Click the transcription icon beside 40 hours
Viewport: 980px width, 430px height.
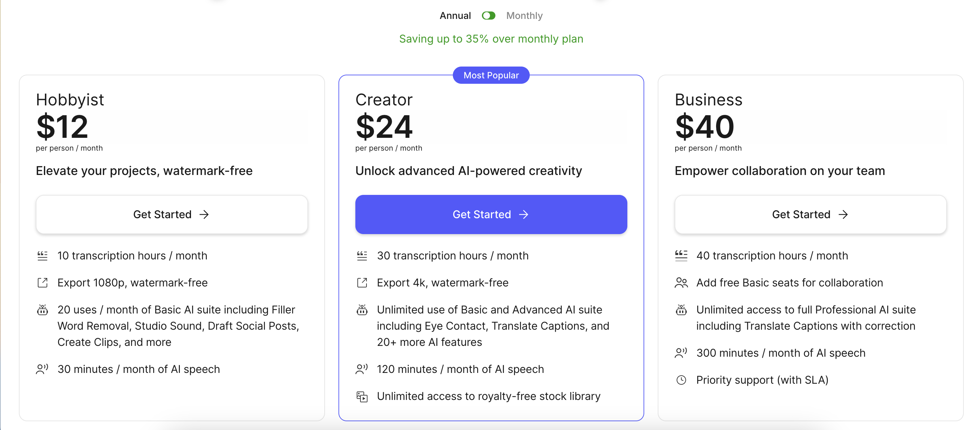(681, 256)
